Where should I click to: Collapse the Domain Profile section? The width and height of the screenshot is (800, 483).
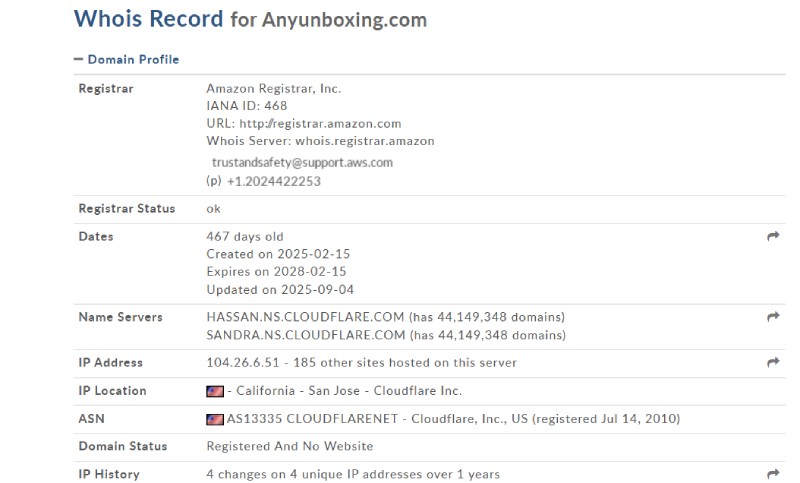(127, 60)
